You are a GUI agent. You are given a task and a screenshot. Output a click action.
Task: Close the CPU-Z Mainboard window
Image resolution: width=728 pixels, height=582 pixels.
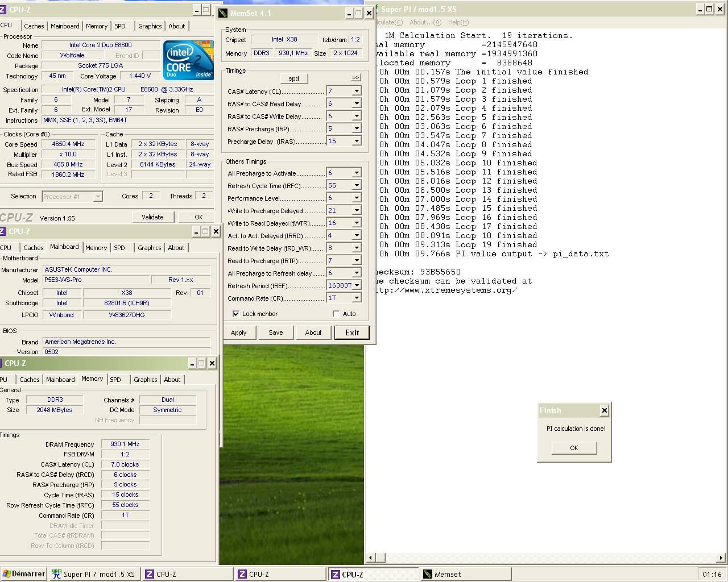click(216, 231)
